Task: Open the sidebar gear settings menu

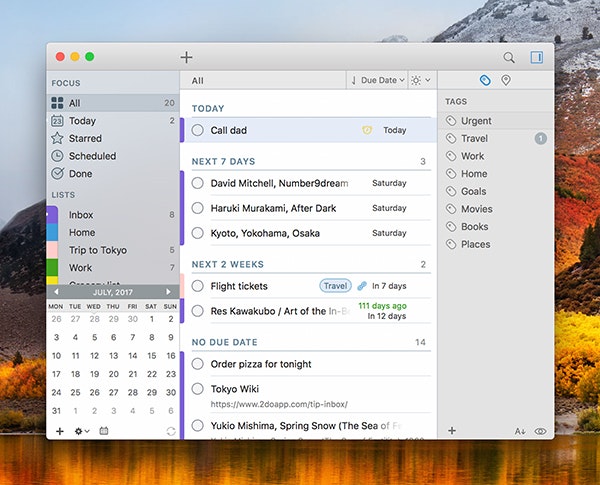Action: (82, 431)
